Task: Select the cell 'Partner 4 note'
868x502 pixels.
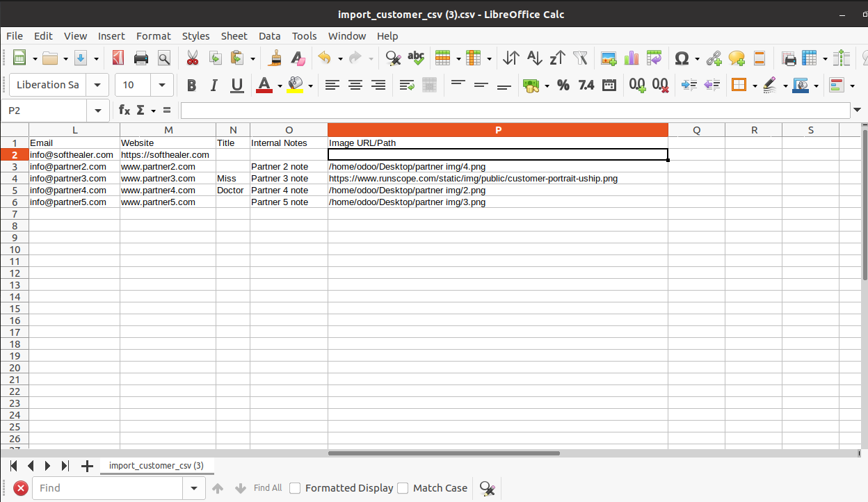Action: click(289, 191)
